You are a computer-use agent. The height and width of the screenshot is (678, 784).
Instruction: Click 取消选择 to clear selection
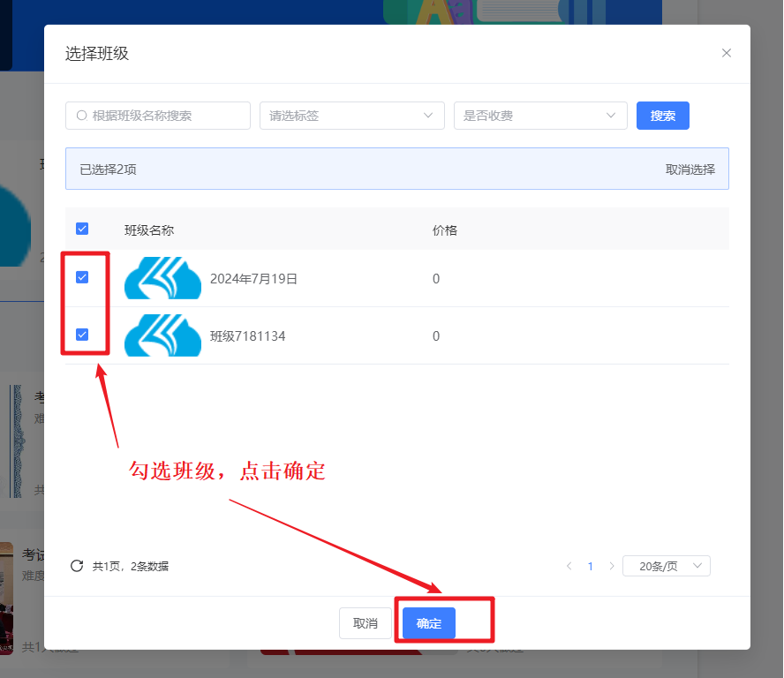[690, 169]
